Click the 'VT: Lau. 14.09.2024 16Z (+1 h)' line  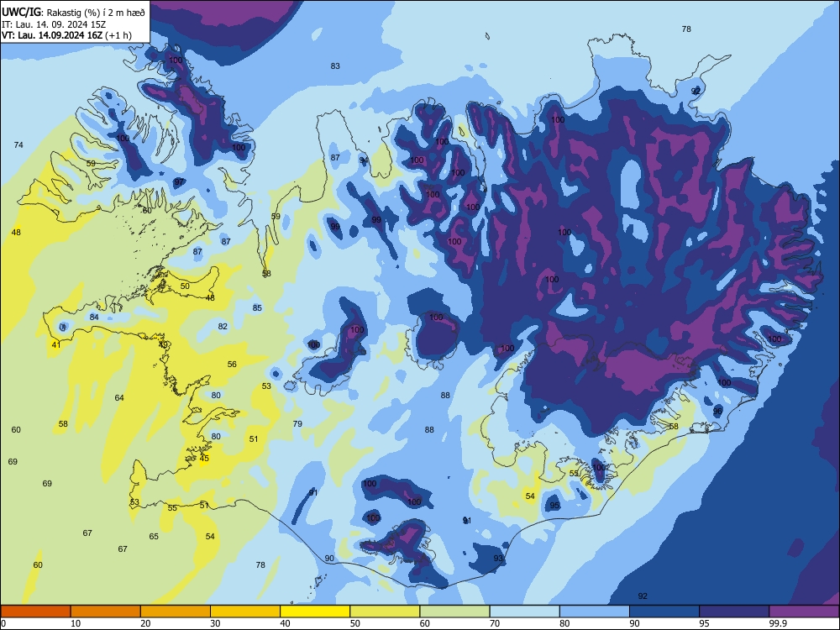pyautogui.click(x=66, y=35)
